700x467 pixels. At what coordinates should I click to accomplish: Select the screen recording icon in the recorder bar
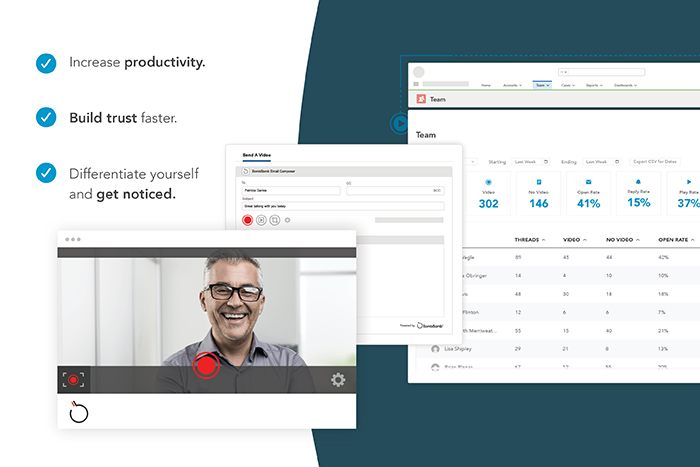pyautogui.click(x=73, y=380)
